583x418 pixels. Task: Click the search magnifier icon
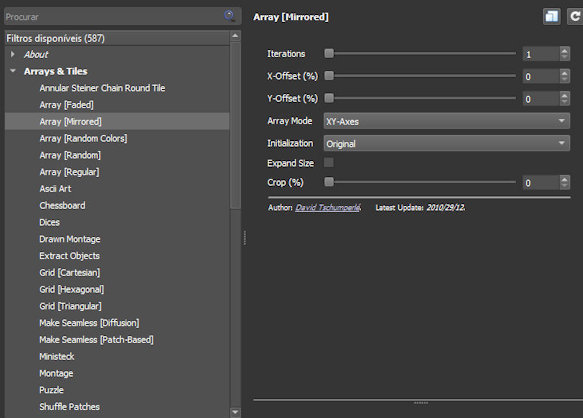[229, 16]
